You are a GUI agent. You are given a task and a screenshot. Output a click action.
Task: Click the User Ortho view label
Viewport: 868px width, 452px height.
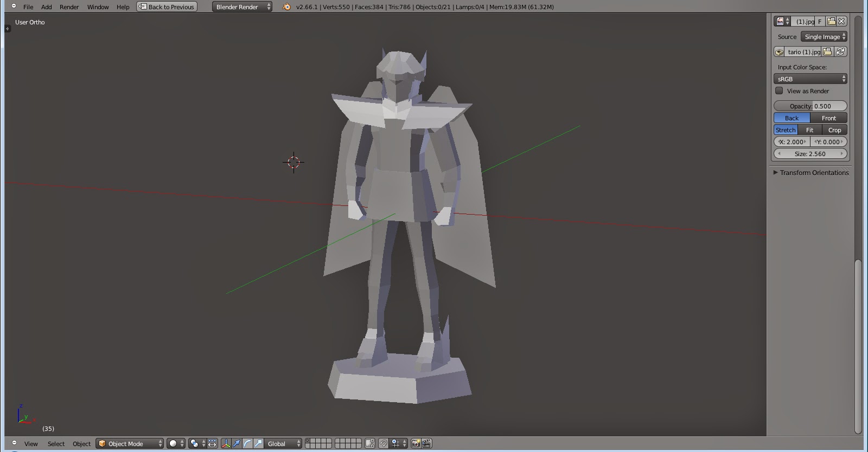click(x=30, y=22)
